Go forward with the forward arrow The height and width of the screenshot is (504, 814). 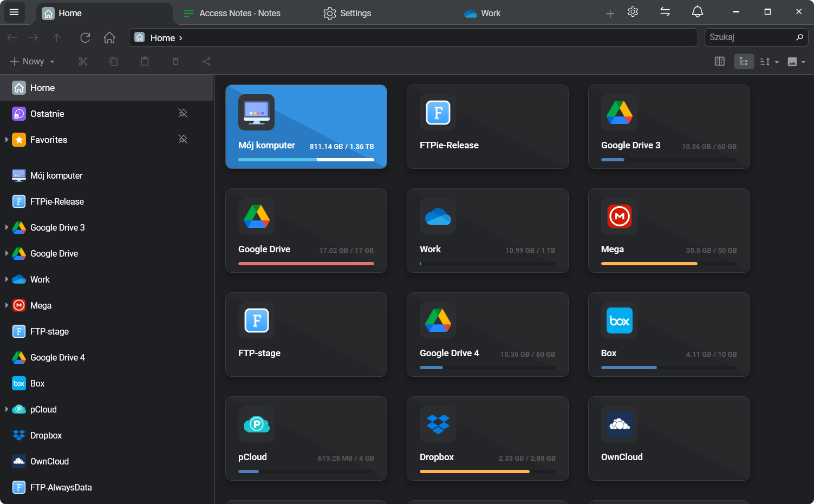pyautogui.click(x=33, y=37)
